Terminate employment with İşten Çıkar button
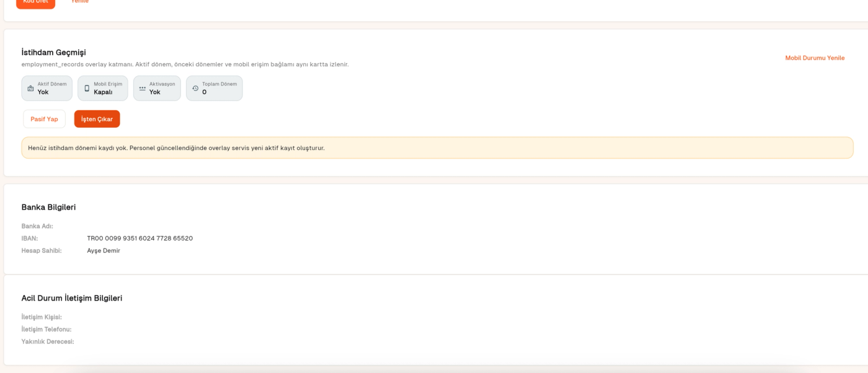 97,119
